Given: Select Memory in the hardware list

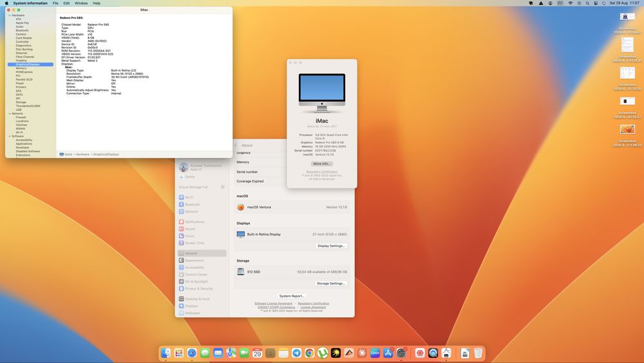Looking at the screenshot, I should pyautogui.click(x=21, y=68).
